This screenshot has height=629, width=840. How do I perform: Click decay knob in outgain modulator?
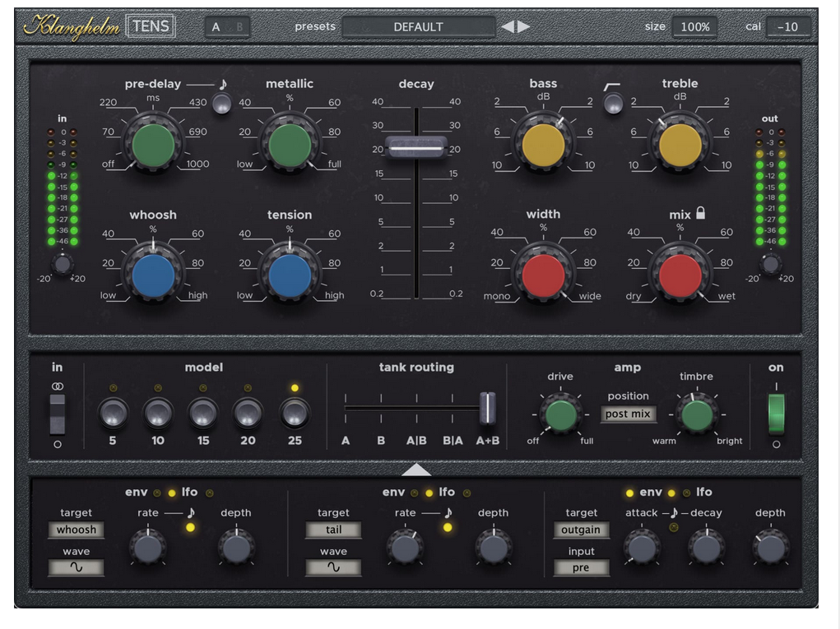click(x=706, y=547)
